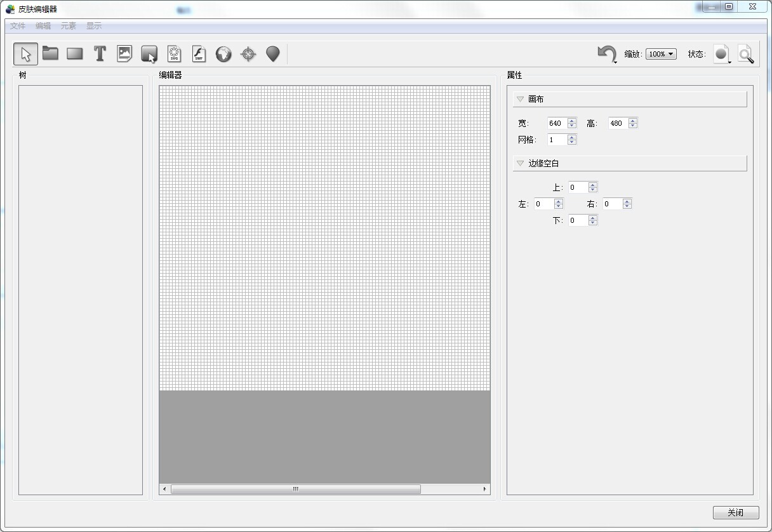This screenshot has height=532, width=772.
Task: Increase 下 bottom margin with up arrow
Action: pyautogui.click(x=593, y=218)
